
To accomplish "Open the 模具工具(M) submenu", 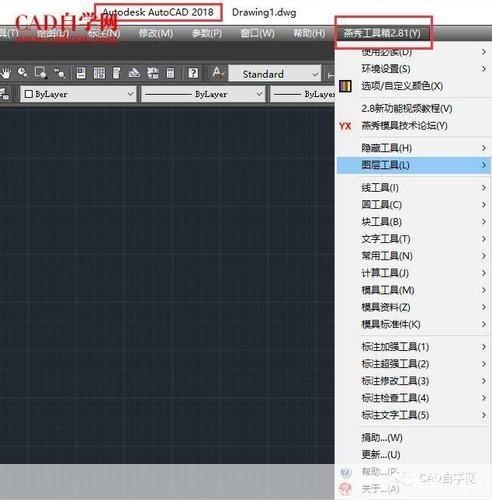I will tap(413, 290).
